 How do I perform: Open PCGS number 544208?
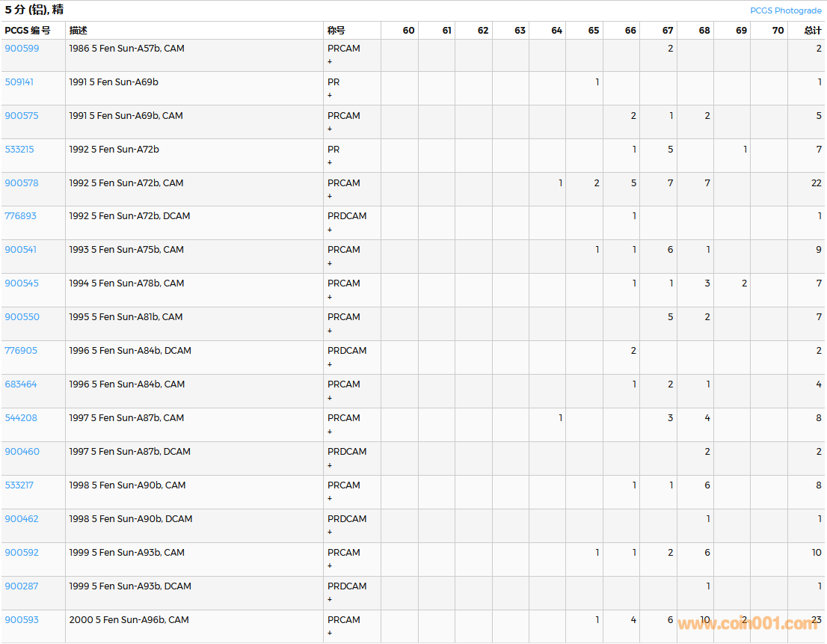click(21, 418)
